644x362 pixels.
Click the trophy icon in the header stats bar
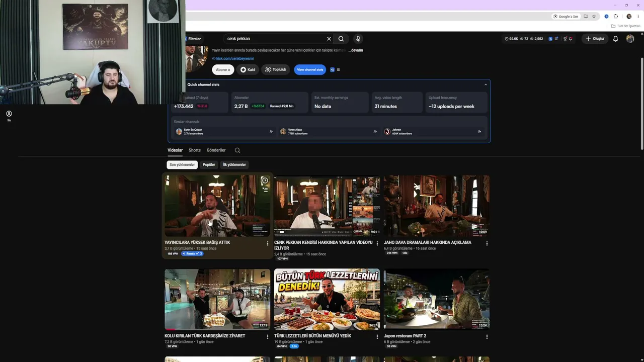click(x=565, y=39)
